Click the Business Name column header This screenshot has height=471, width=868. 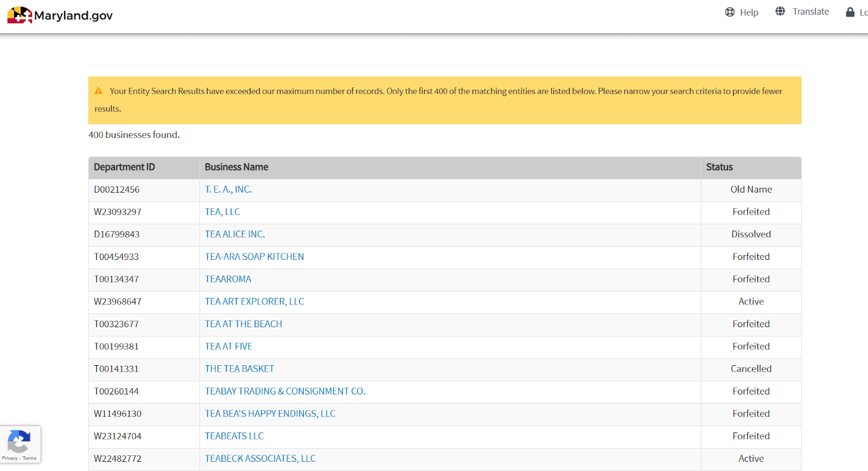(x=237, y=167)
